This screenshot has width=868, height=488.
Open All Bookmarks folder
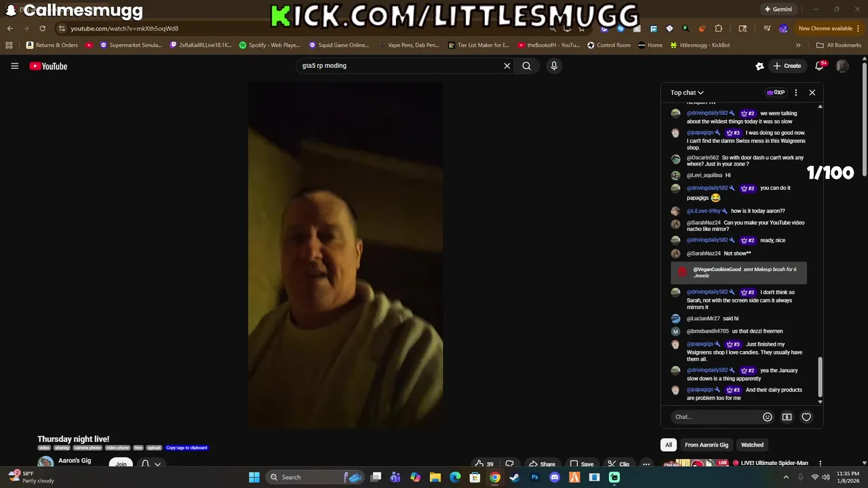[x=839, y=45]
